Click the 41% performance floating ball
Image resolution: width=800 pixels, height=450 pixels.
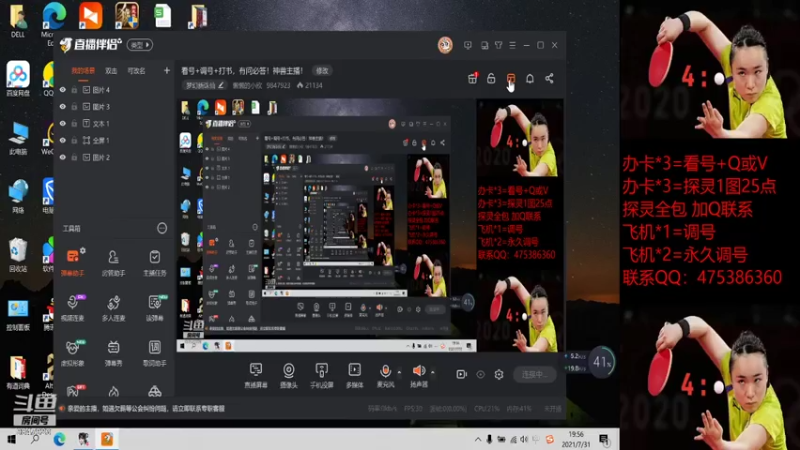click(x=602, y=362)
